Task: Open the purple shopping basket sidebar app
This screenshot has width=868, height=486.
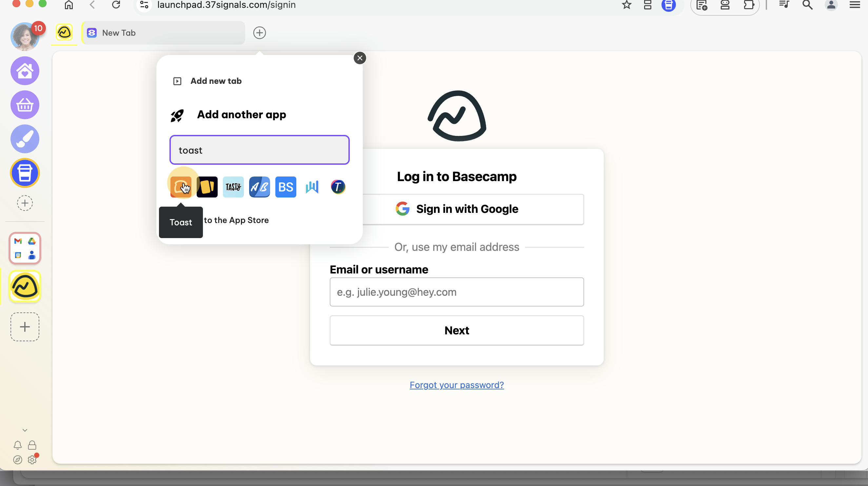Action: point(25,105)
